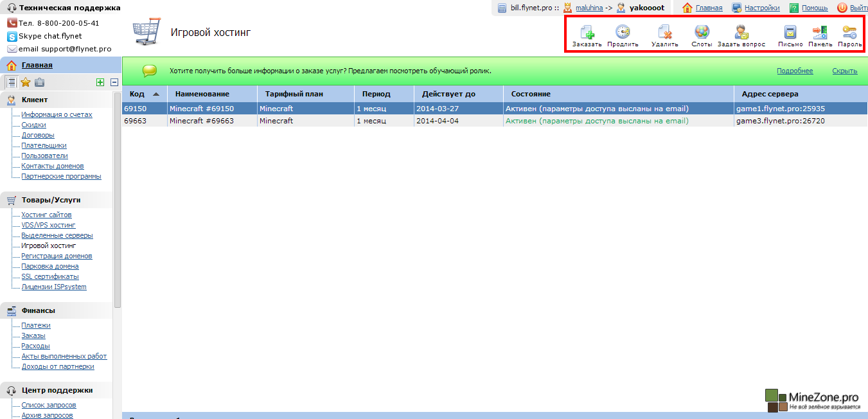Click the Пароль password key icon

pos(849,33)
